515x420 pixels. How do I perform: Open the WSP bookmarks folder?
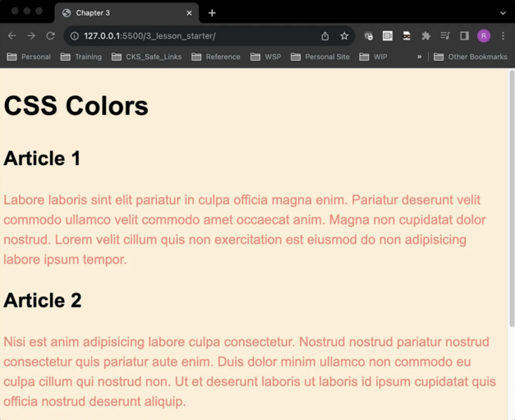coord(265,57)
